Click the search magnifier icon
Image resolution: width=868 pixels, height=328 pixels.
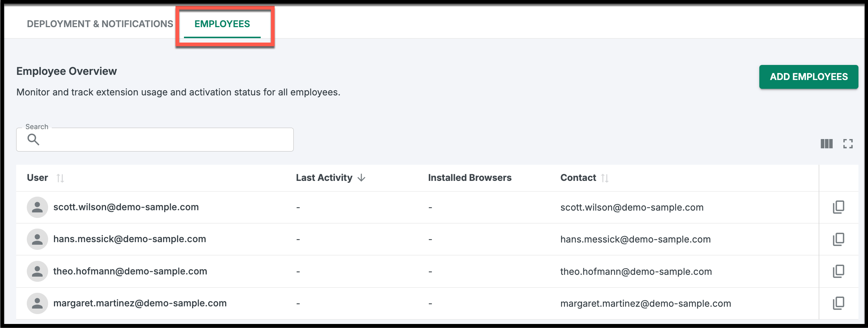click(33, 139)
